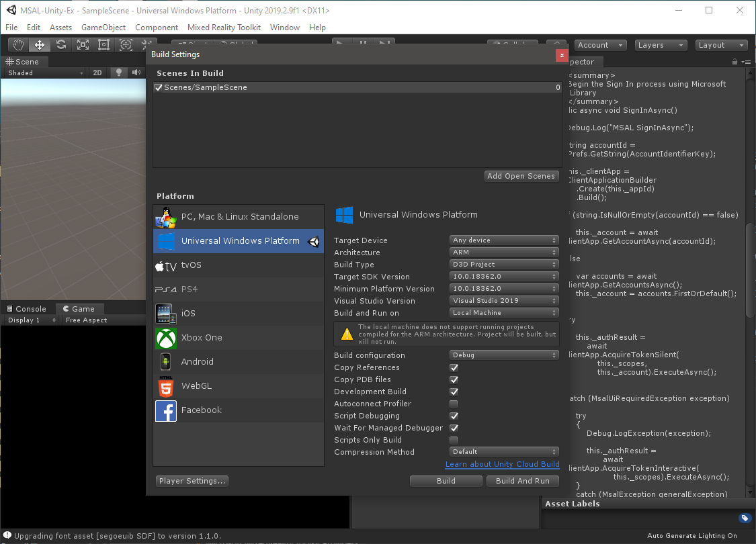The height and width of the screenshot is (544, 756).
Task: Click the Build And Run button
Action: click(x=523, y=480)
